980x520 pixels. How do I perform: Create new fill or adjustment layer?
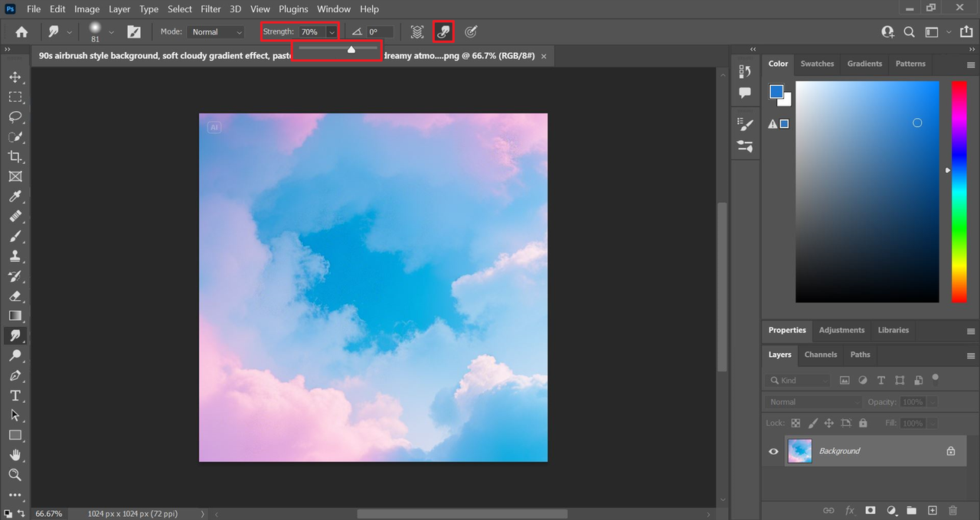(890, 510)
